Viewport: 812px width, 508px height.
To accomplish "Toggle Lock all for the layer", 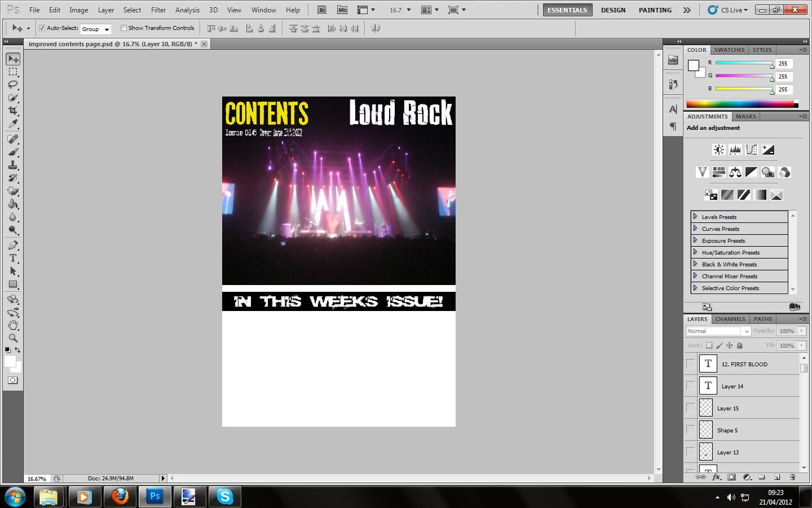I will 740,345.
